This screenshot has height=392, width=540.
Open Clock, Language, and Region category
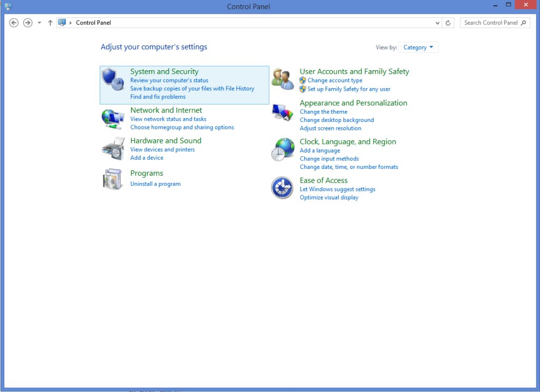pos(348,141)
